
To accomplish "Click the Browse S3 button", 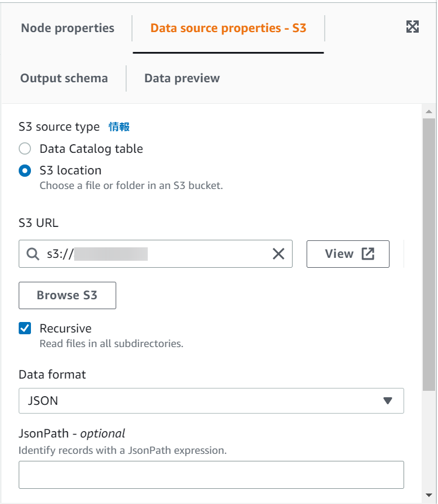I will point(67,295).
